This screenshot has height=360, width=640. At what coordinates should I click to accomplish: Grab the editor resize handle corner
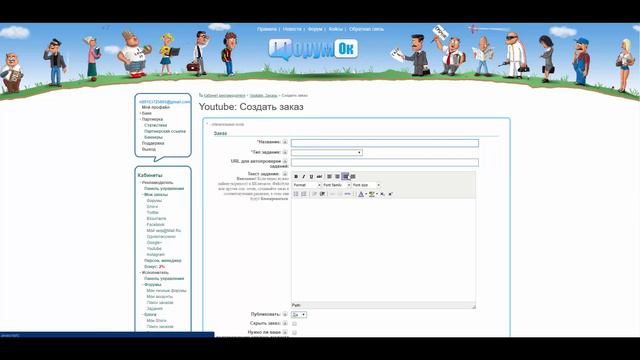click(473, 306)
